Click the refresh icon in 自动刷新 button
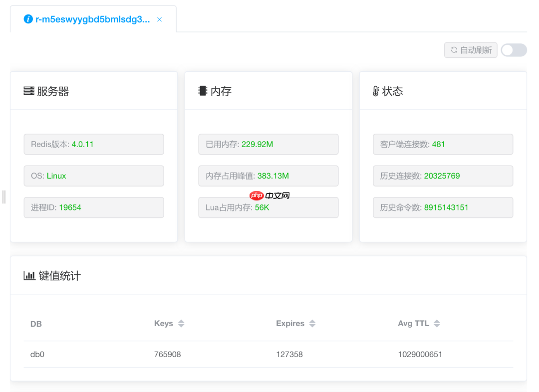The height and width of the screenshot is (392, 539). (453, 50)
